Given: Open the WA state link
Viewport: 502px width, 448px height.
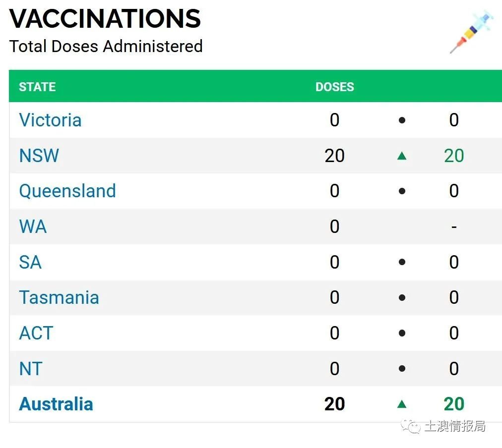Looking at the screenshot, I should coord(33,226).
